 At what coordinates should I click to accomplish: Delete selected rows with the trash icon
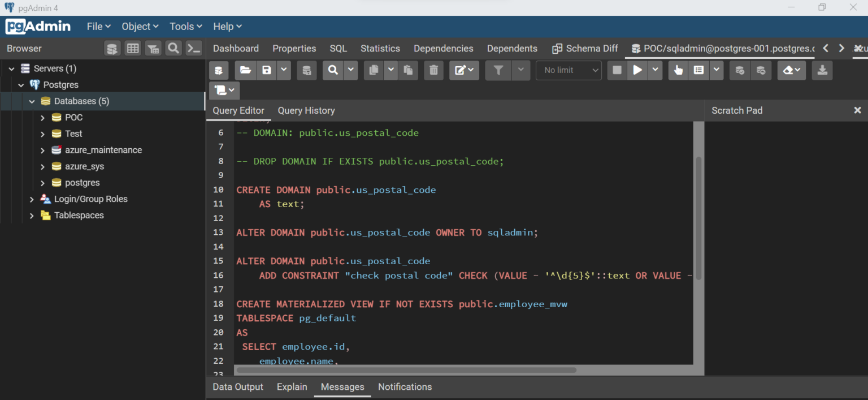tap(433, 70)
